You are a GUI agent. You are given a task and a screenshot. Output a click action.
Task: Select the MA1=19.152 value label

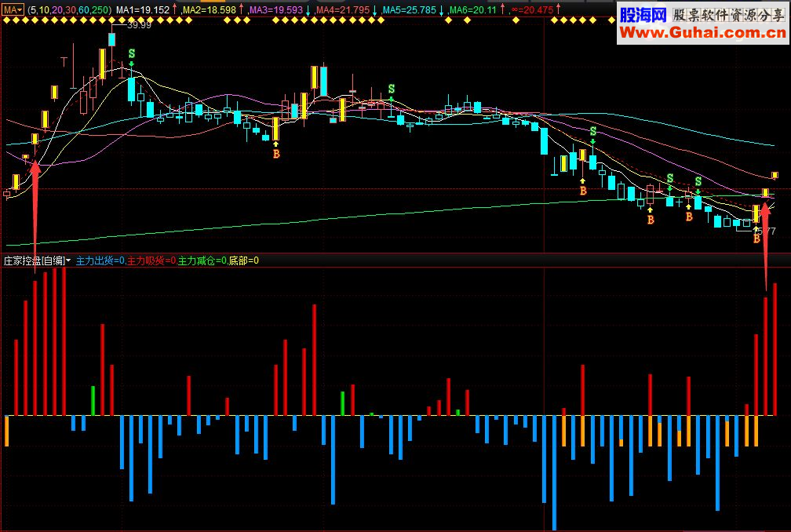[x=143, y=9]
